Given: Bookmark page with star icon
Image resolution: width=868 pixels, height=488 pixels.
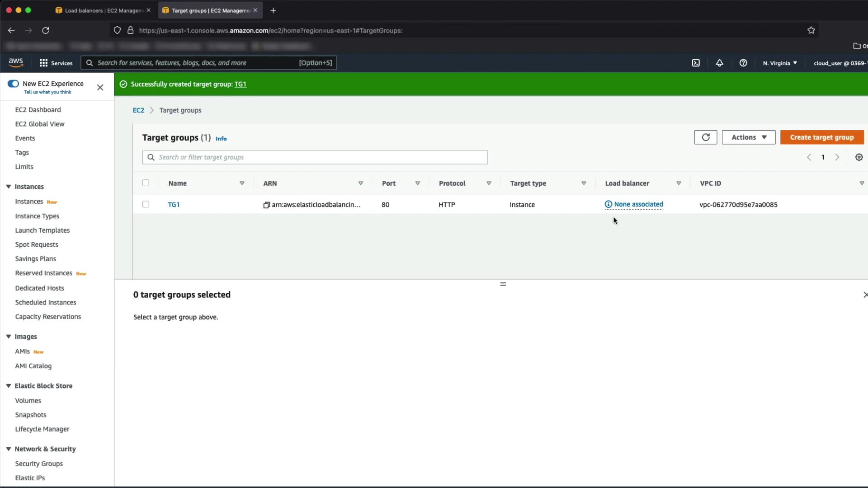Looking at the screenshot, I should (x=811, y=30).
